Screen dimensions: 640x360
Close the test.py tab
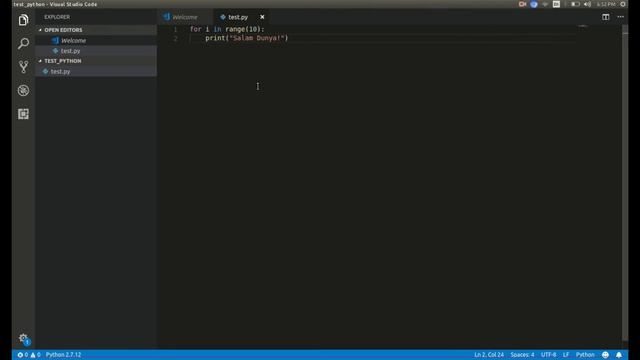[x=262, y=17]
